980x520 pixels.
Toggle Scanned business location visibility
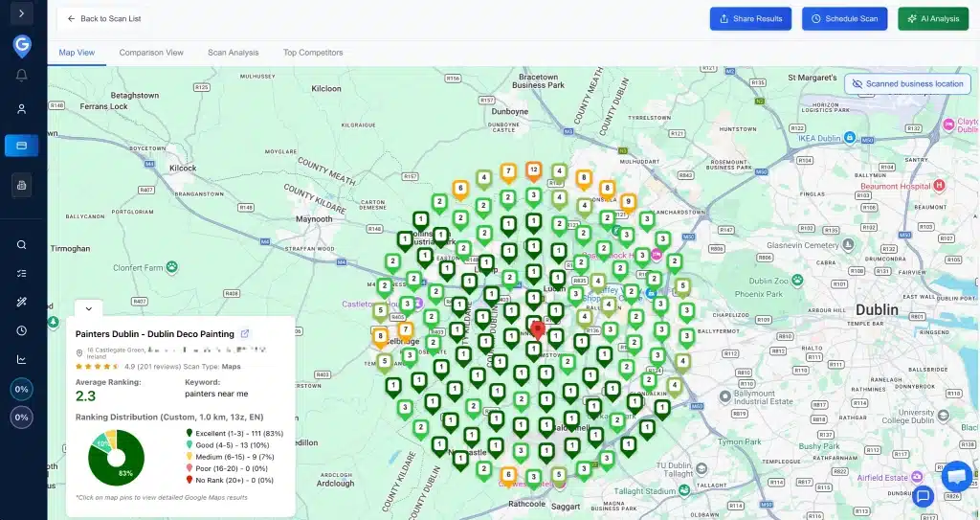coord(907,84)
